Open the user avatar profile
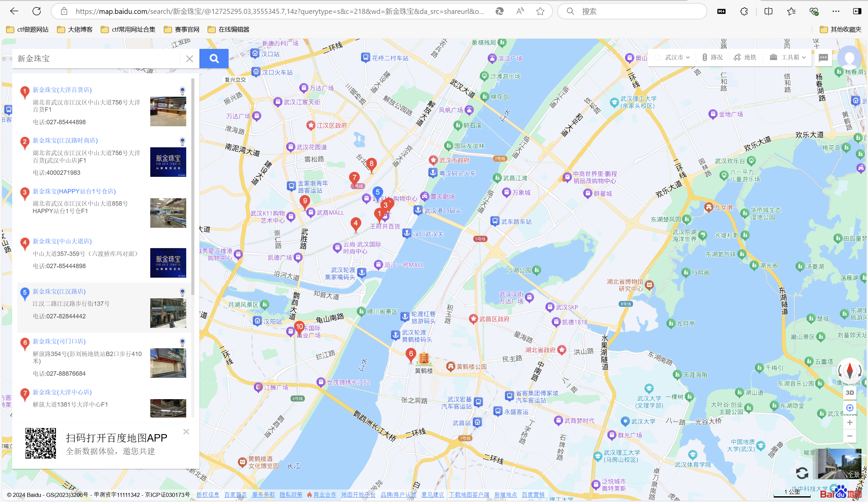 point(849,57)
